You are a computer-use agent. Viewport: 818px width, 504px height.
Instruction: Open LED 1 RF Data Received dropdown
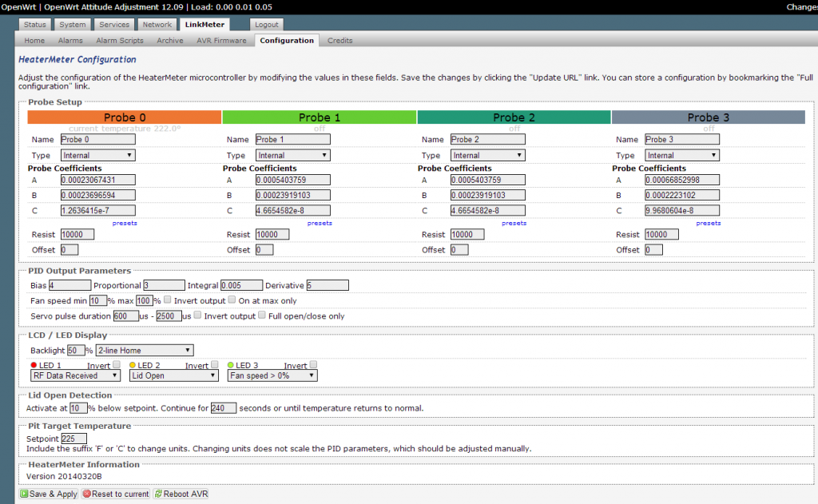pyautogui.click(x=76, y=375)
